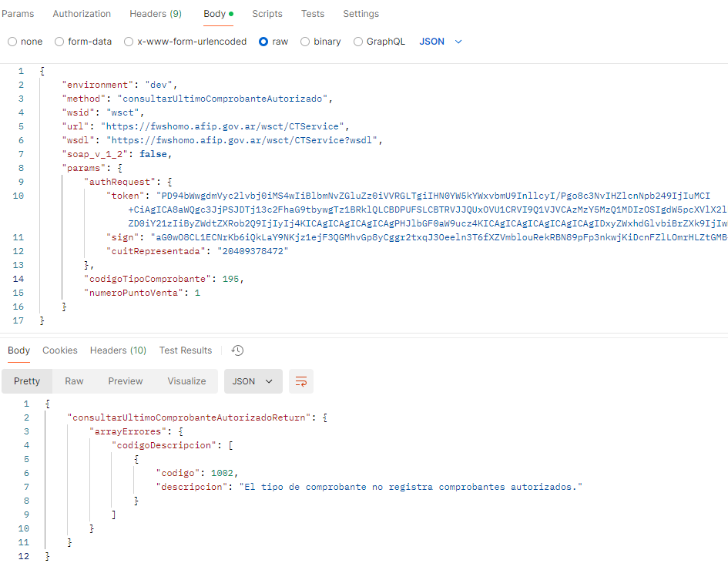Click the Preview response view button
The height and width of the screenshot is (580, 728).
(x=126, y=381)
